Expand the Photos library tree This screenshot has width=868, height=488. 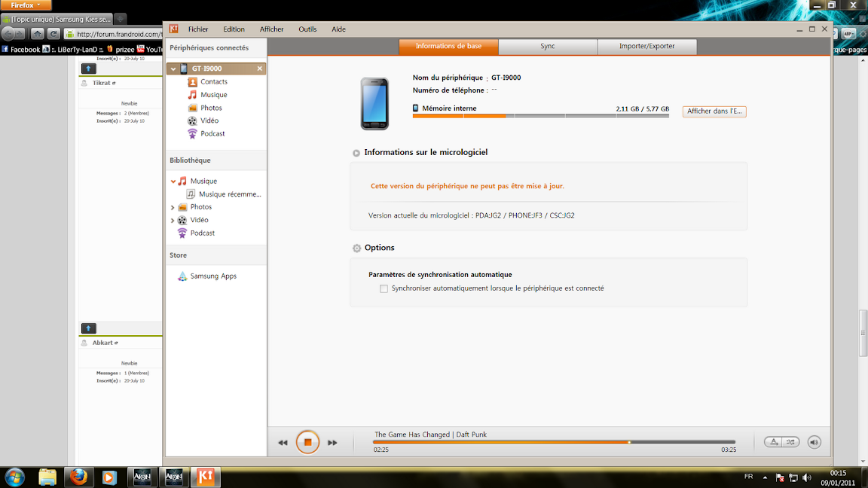173,208
